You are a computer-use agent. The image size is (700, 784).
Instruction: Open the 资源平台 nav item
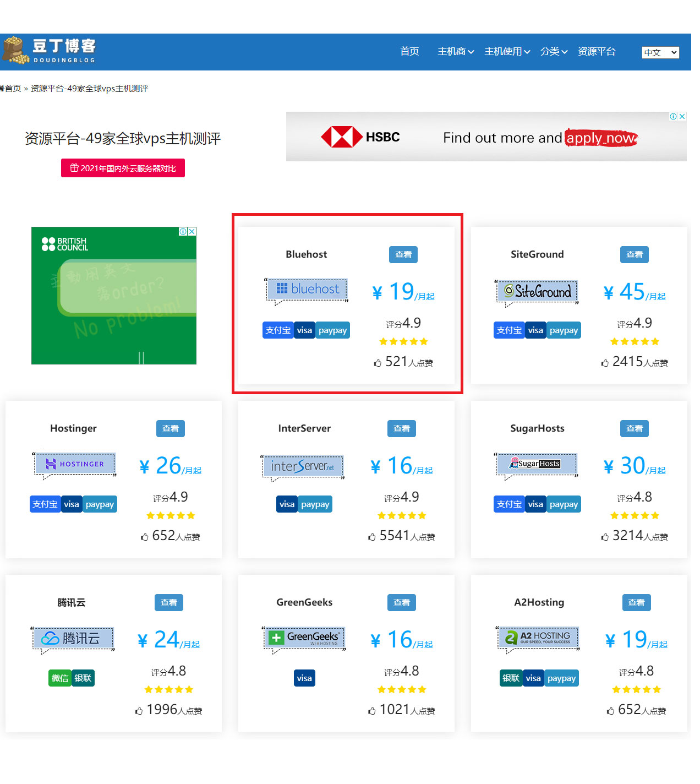[597, 51]
